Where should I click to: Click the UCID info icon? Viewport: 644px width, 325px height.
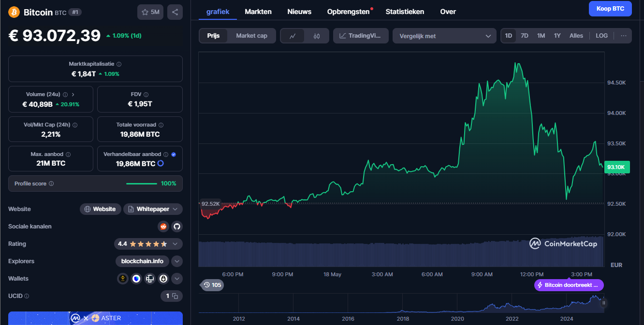coord(27,296)
